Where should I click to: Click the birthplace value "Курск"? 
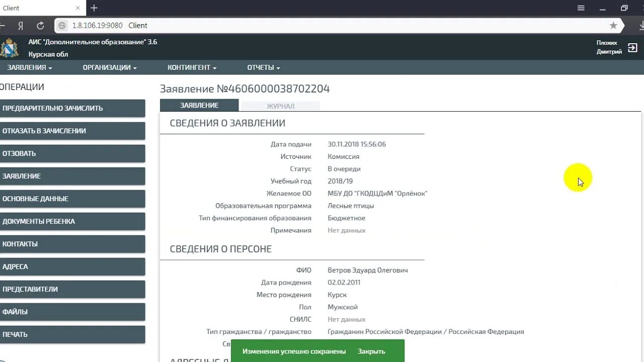[x=337, y=295]
